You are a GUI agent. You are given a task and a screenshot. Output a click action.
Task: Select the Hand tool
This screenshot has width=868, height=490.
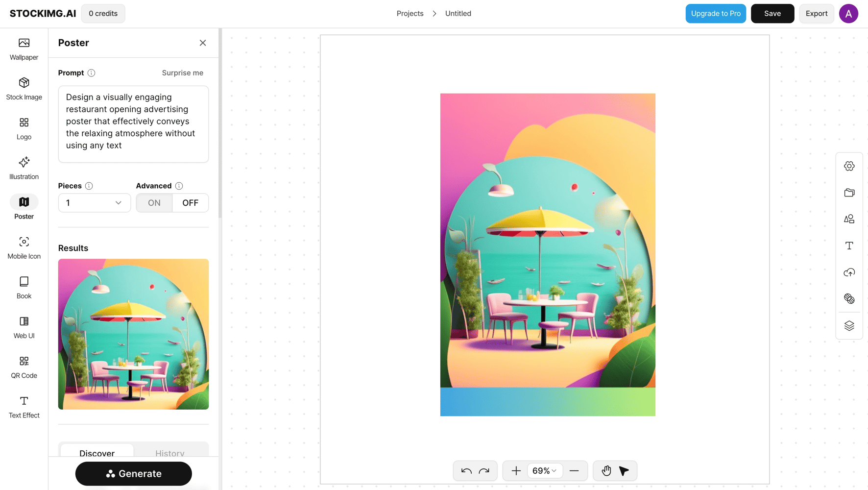point(607,470)
